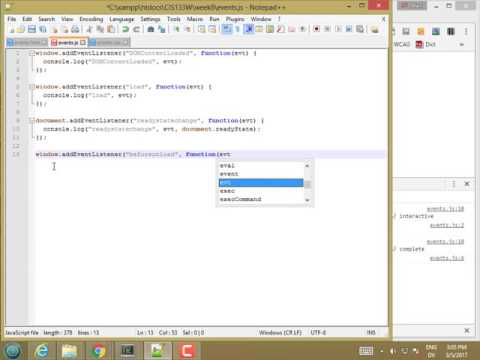The height and width of the screenshot is (360, 480).
Task: Click the Replace toolbar icon
Action: [162, 30]
